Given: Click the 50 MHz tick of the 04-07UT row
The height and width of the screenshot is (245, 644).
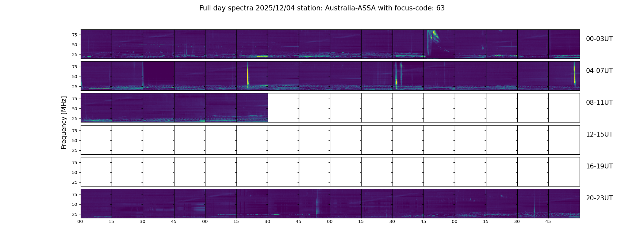Looking at the screenshot, I should click(75, 77).
